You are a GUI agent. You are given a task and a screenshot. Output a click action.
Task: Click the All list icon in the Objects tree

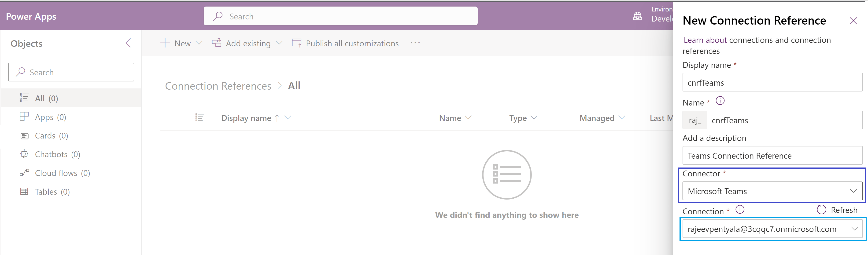[x=24, y=98]
